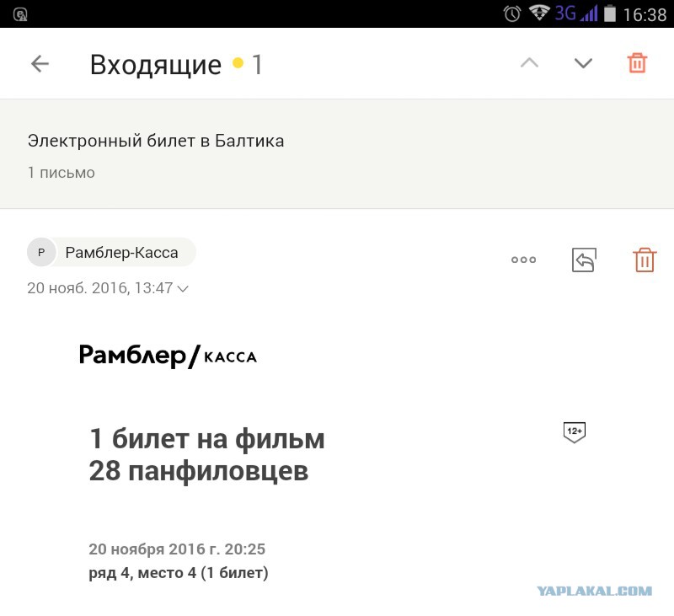The image size is (674, 616).
Task: Expand message details next to 13:47 date
Action: 183,288
